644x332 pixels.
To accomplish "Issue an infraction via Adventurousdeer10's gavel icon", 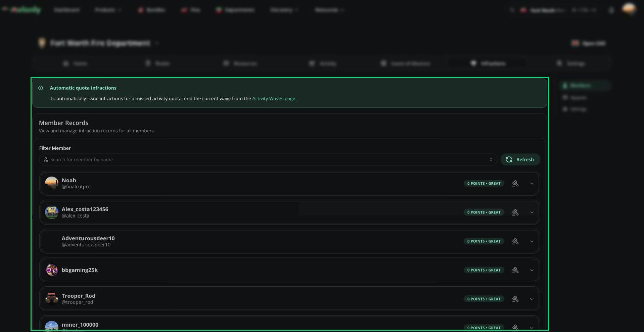I will (x=515, y=241).
